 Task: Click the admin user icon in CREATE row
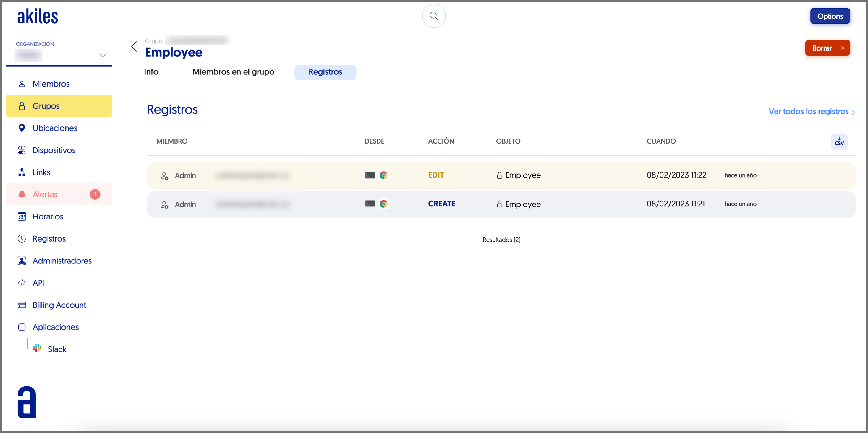coord(164,204)
